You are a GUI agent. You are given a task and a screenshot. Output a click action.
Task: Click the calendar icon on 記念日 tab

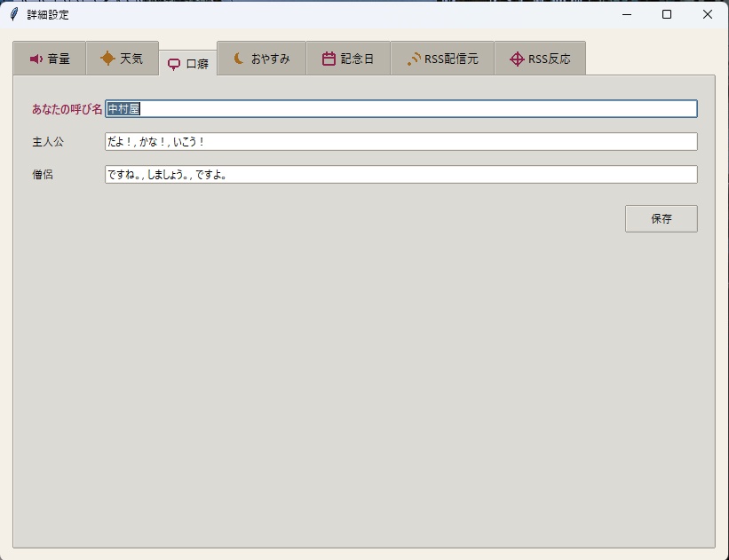point(329,59)
